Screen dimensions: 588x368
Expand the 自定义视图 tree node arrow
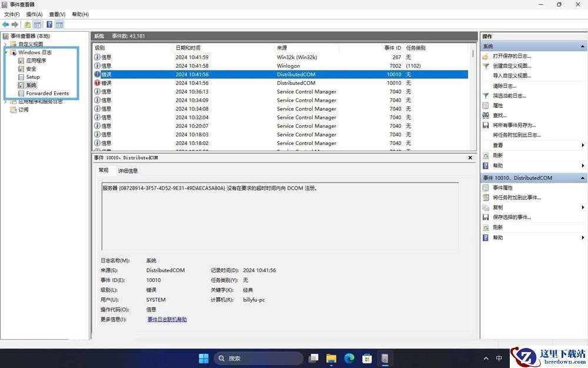5,44
